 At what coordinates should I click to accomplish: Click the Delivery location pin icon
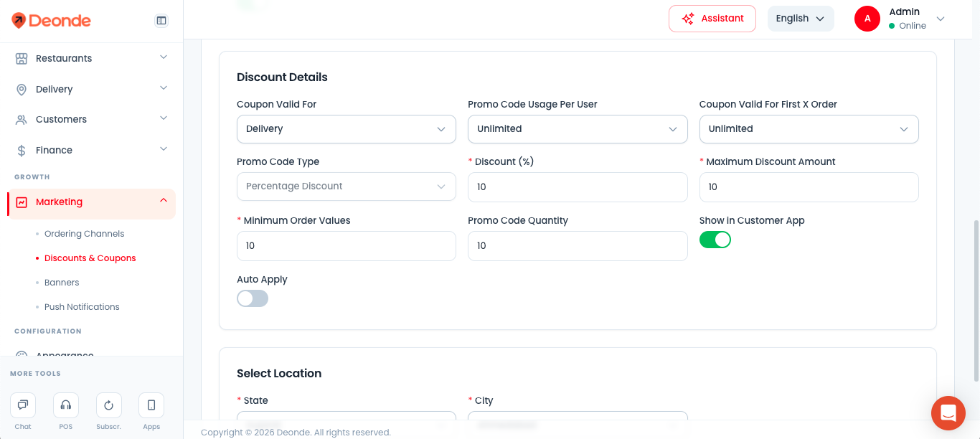pos(22,89)
